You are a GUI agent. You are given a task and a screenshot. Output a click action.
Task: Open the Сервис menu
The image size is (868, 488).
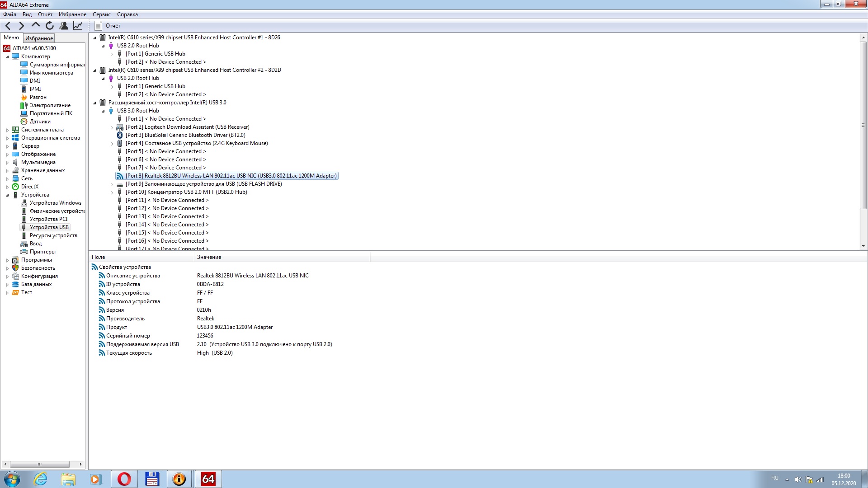click(101, 14)
